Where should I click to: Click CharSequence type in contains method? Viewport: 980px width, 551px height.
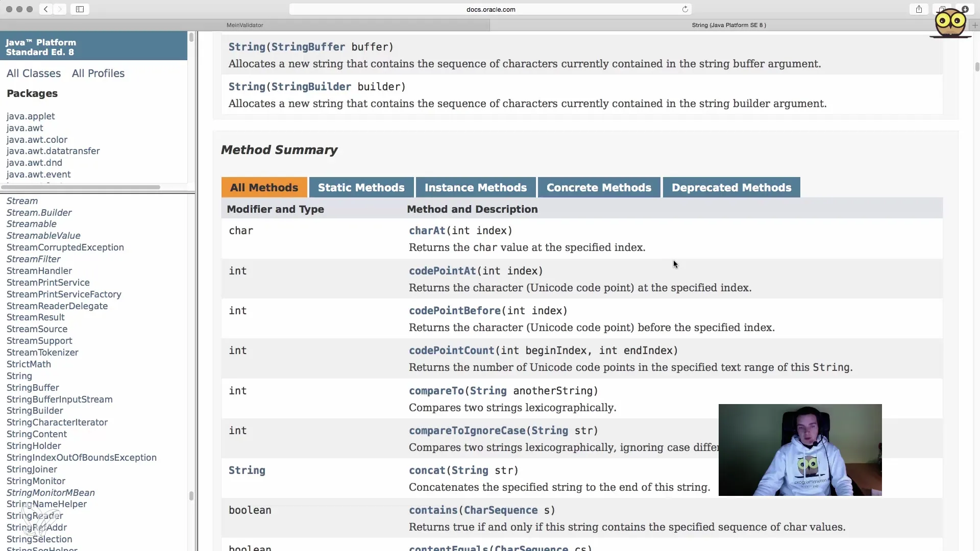coord(501,510)
